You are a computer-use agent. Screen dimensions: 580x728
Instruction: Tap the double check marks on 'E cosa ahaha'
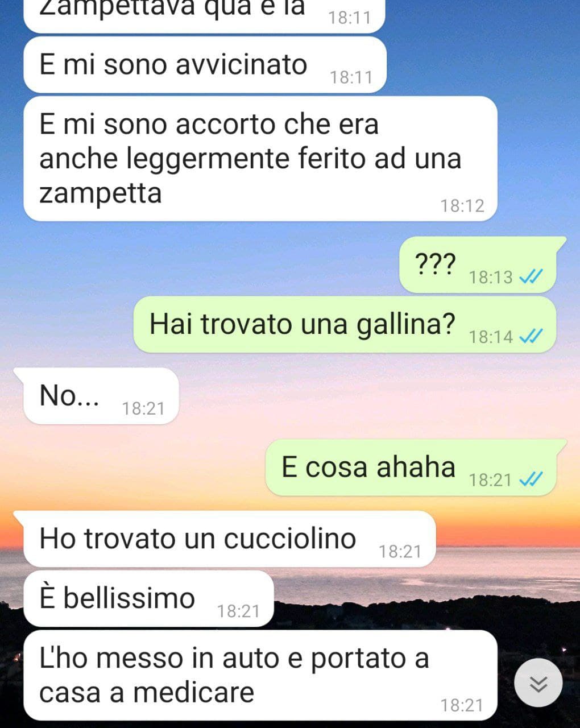click(531, 480)
